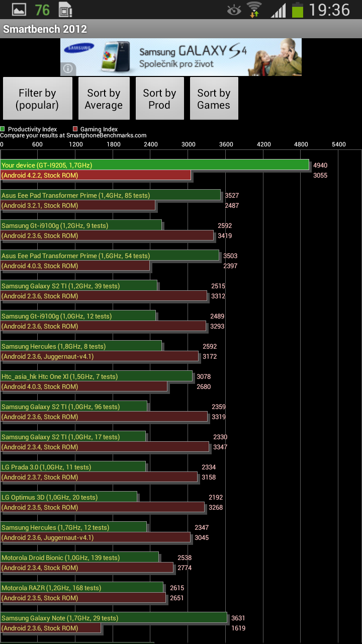Open the Samsung Galaxy S4 ad banner
Image resolution: width=362 pixels, height=644 pixels.
pos(181,57)
